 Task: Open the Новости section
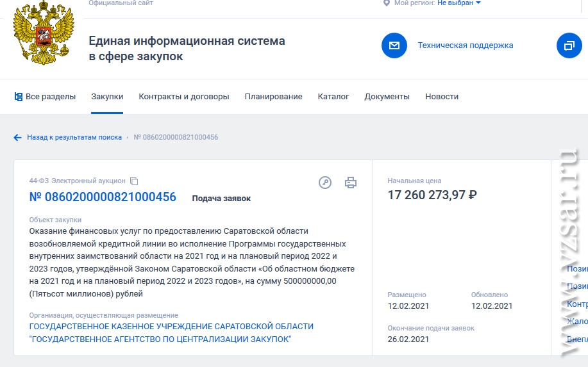(442, 97)
